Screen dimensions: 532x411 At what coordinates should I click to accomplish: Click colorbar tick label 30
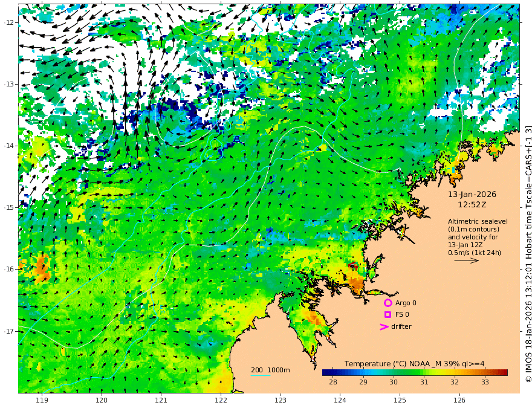pos(394,382)
